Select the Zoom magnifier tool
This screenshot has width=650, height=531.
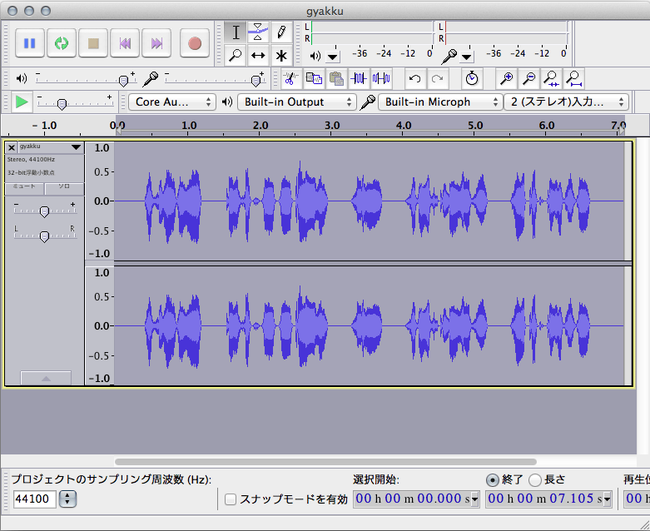pos(235,55)
